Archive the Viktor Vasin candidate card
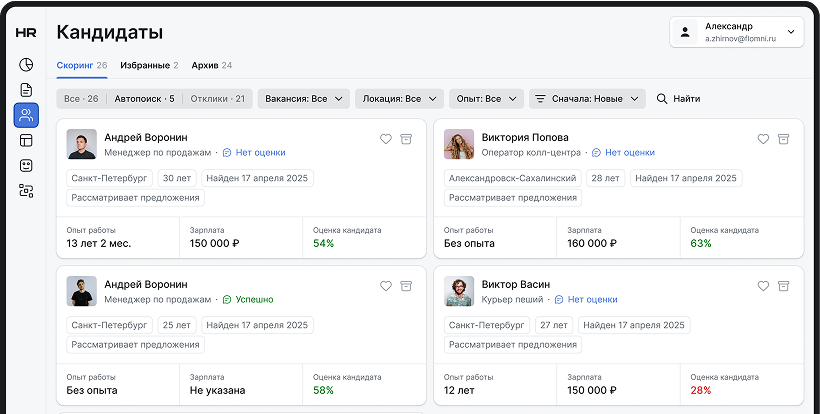820x414 pixels. 784,286
